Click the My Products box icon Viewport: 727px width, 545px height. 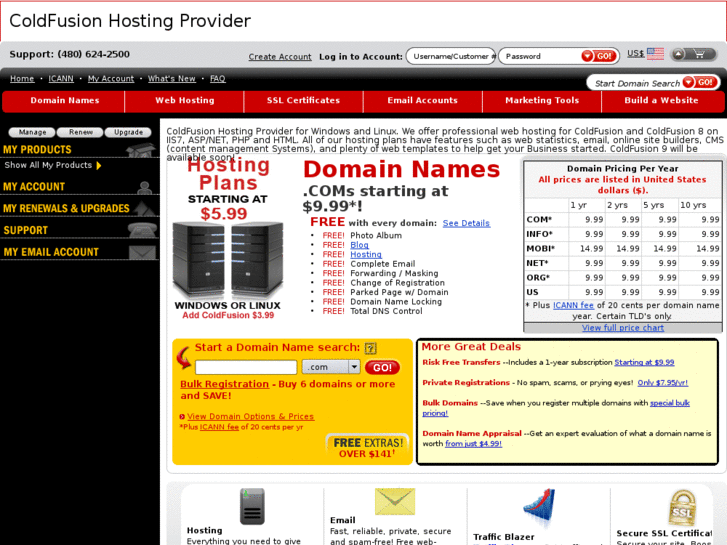tap(141, 150)
